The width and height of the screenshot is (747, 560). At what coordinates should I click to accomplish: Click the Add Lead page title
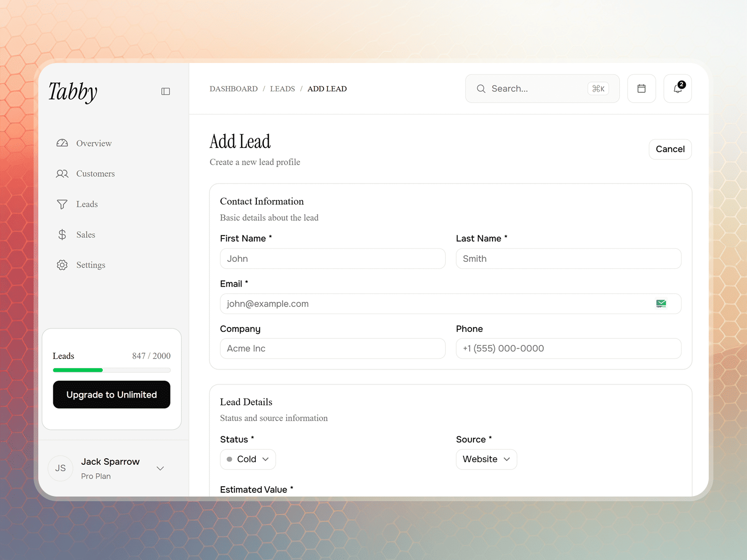(240, 141)
